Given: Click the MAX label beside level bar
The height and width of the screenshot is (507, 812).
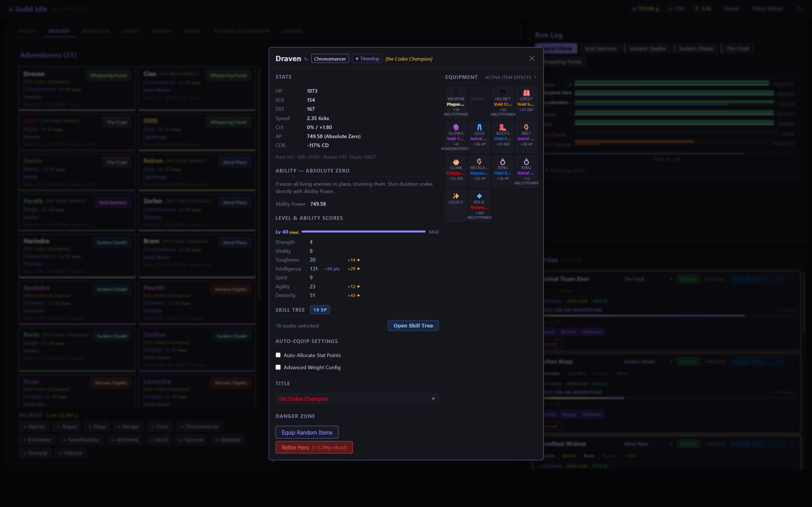Looking at the screenshot, I should point(433,232).
